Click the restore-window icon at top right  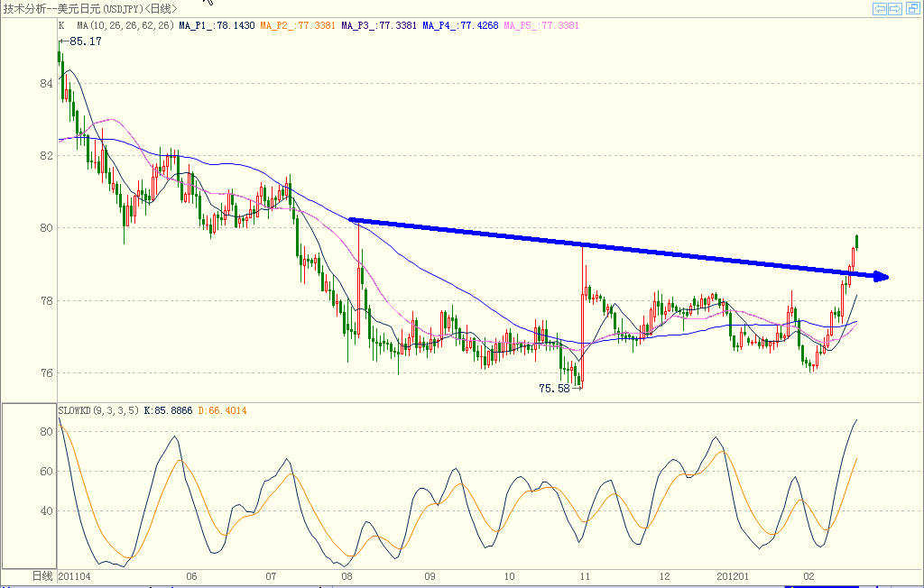coord(914,8)
